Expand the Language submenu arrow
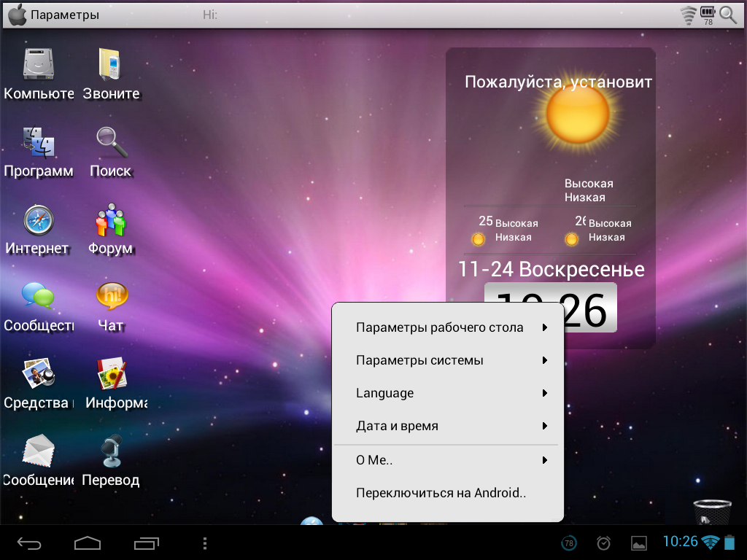This screenshot has width=747, height=560. click(544, 393)
